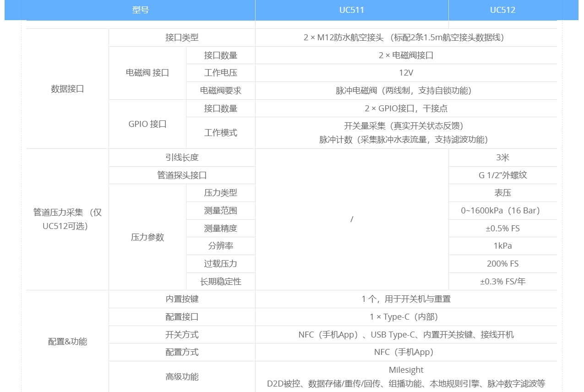This screenshot has height=392, width=584.
Task: Click the GPIO 接口 row label
Action: pos(147,124)
